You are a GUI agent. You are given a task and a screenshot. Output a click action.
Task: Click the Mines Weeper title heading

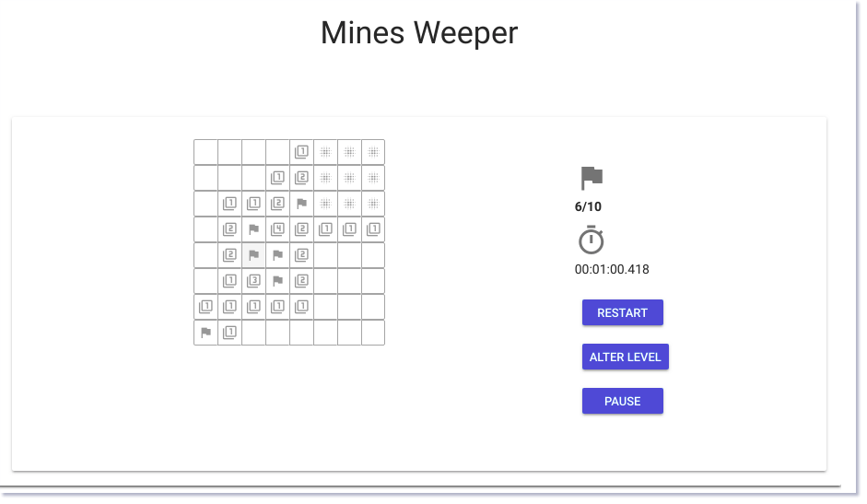coord(419,32)
